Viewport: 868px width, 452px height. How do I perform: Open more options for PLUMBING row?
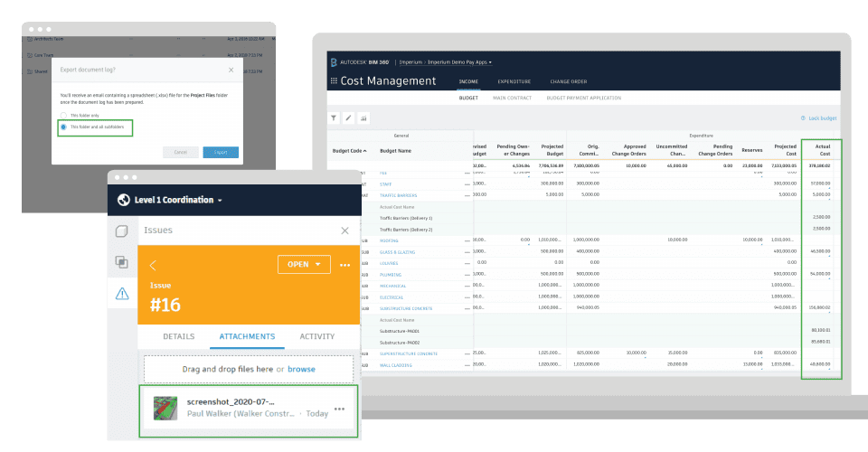click(467, 275)
